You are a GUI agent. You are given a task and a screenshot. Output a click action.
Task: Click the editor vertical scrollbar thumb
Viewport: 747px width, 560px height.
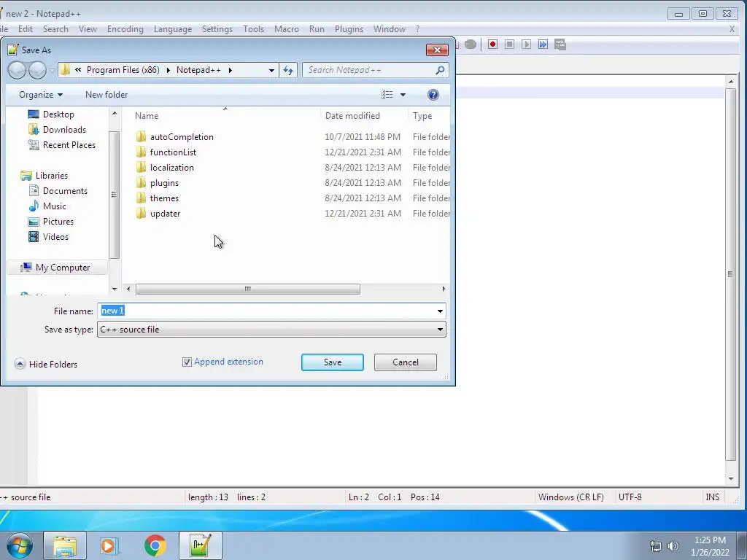pos(730,274)
